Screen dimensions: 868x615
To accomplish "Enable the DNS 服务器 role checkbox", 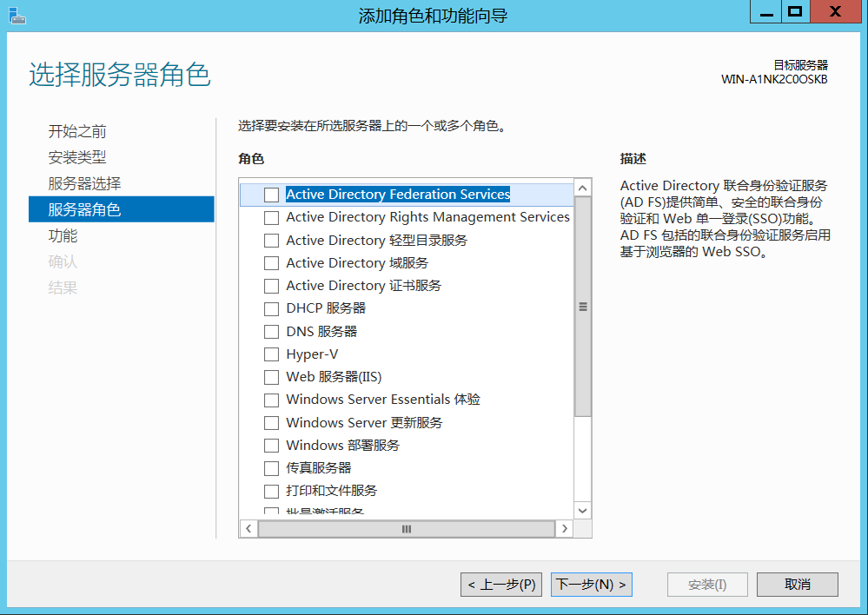I will click(271, 332).
